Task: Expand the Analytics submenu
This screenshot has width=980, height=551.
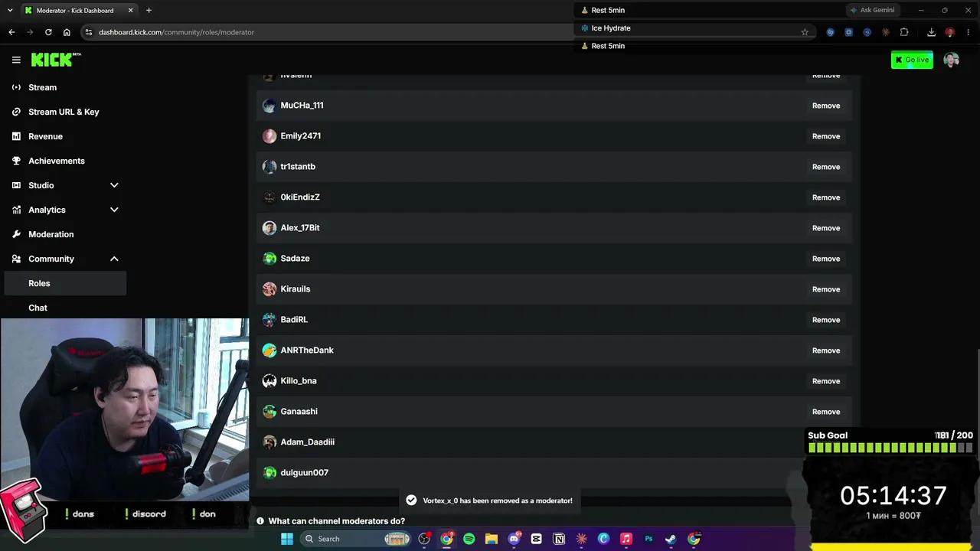Action: 114,210
